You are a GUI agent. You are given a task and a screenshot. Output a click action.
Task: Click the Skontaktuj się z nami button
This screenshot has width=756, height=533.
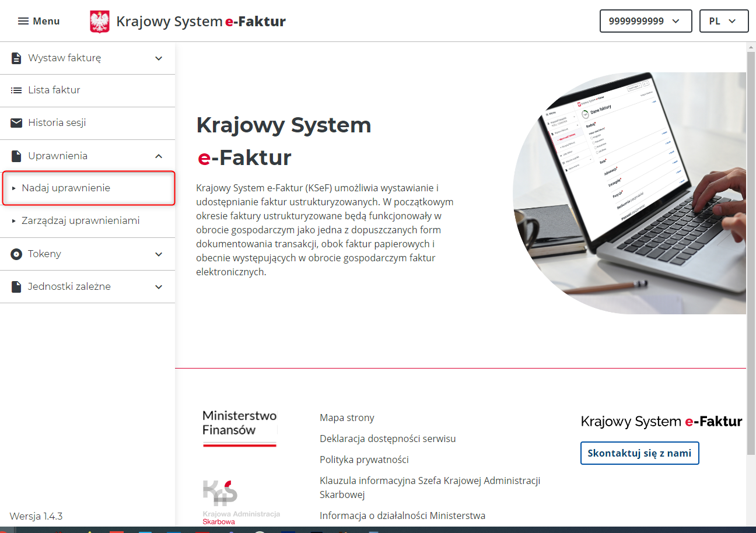click(640, 453)
